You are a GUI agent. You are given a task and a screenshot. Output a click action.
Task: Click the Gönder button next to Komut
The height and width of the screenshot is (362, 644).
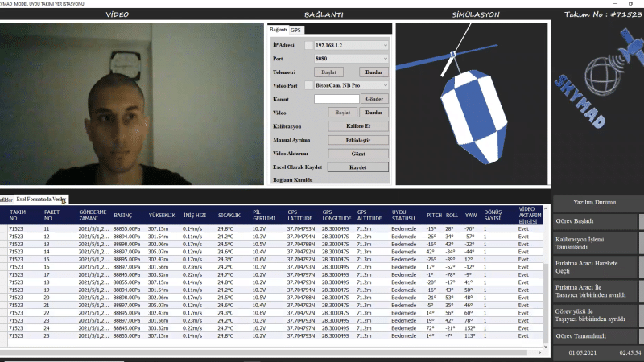[374, 99]
